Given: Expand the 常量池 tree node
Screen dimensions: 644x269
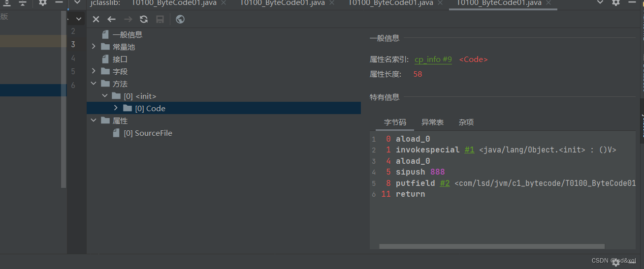Looking at the screenshot, I should 94,47.
